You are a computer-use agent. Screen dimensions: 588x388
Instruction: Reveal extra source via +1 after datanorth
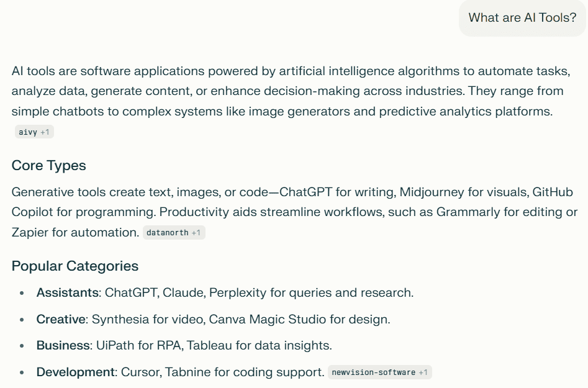click(196, 233)
